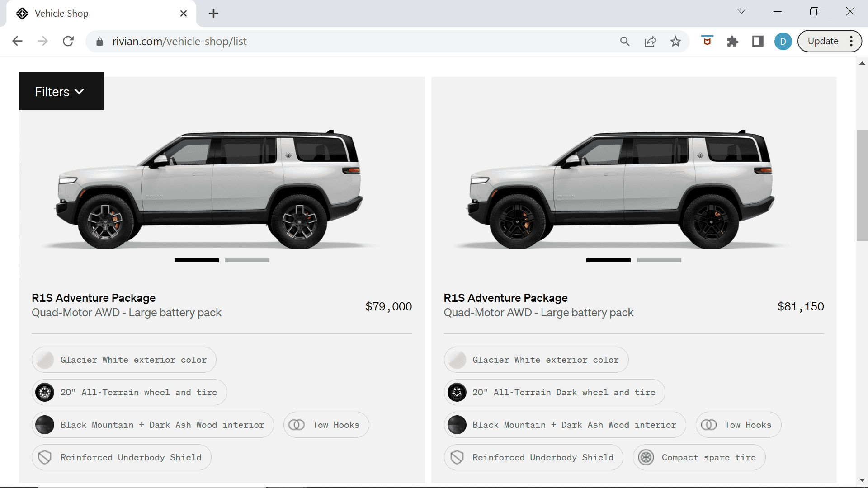Select 'Quad-Motor AWD - Large battery pack', $79,000 card

pyautogui.click(x=127, y=313)
